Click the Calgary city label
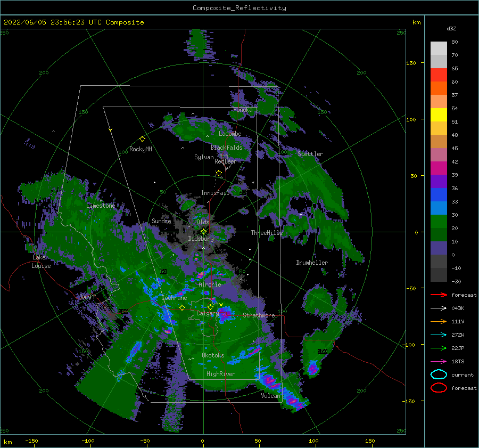Viewport: 479px width, 448px height. [208, 313]
